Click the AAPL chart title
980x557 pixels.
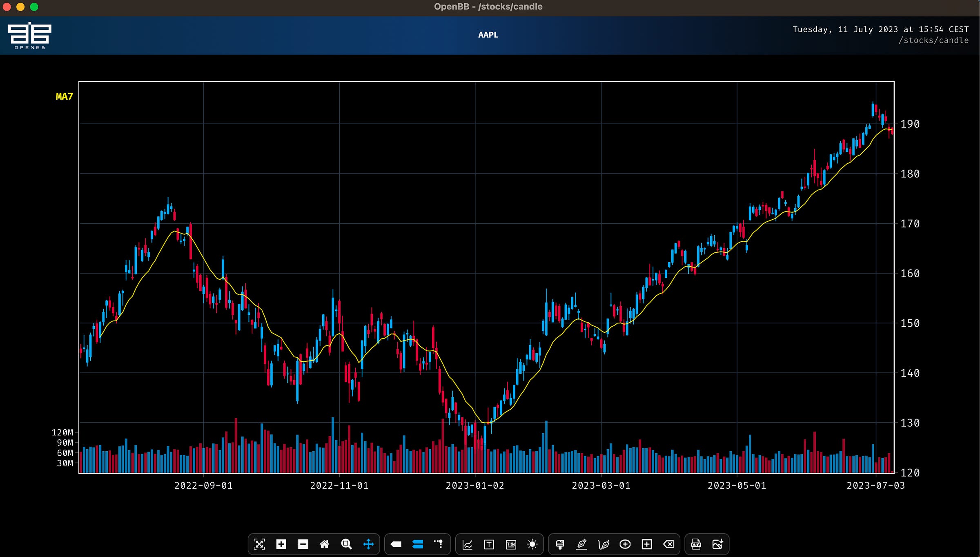[488, 35]
